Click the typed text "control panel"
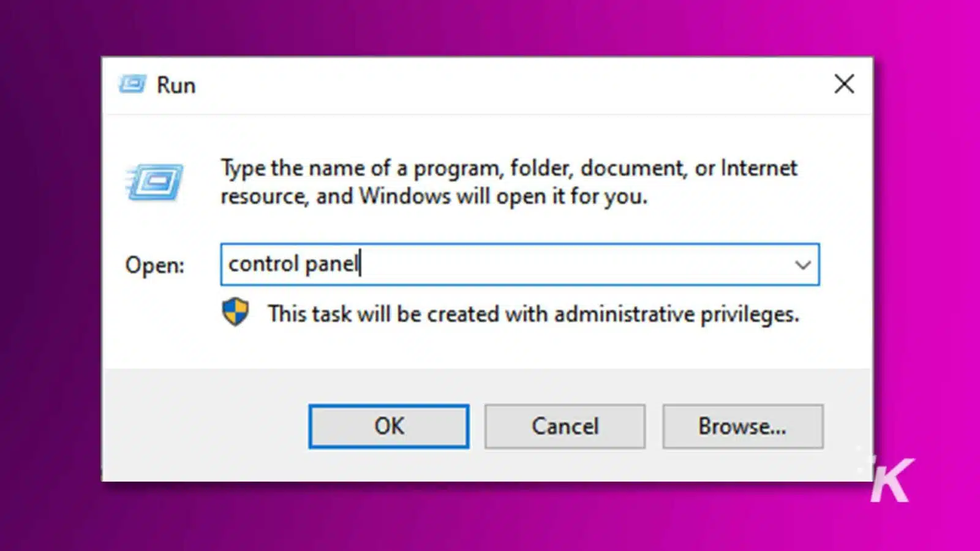Screen dimensions: 980x551 293,264
